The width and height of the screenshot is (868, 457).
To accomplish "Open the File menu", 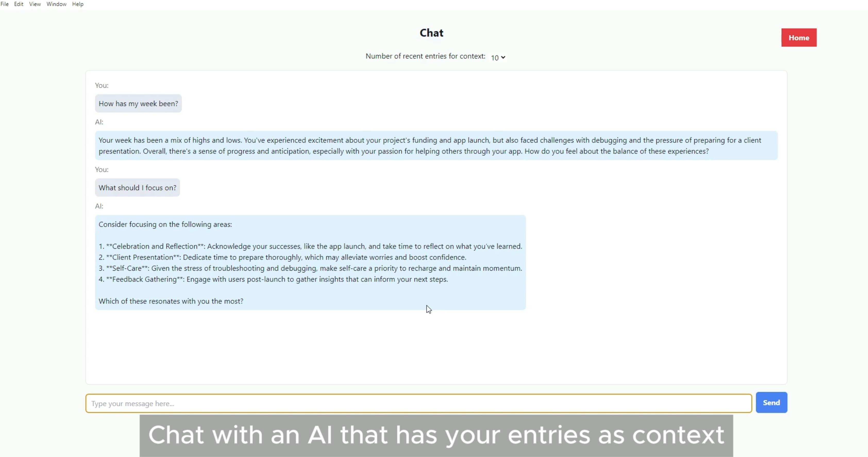I will pyautogui.click(x=4, y=4).
